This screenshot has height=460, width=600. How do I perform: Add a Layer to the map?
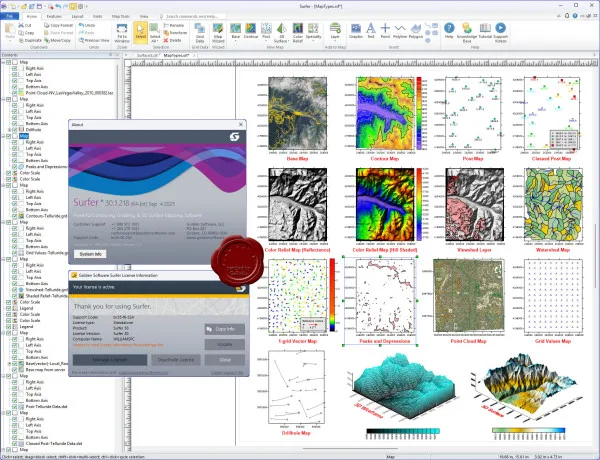(x=335, y=31)
